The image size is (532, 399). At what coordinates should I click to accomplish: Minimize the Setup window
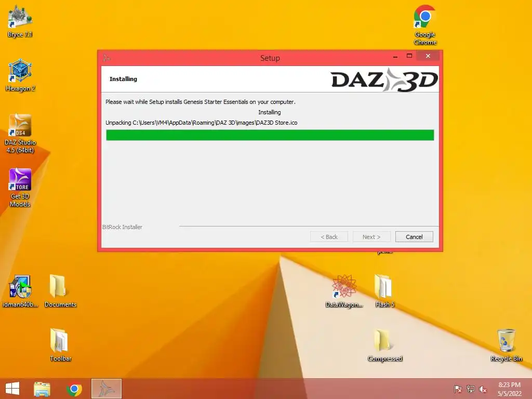click(x=395, y=56)
